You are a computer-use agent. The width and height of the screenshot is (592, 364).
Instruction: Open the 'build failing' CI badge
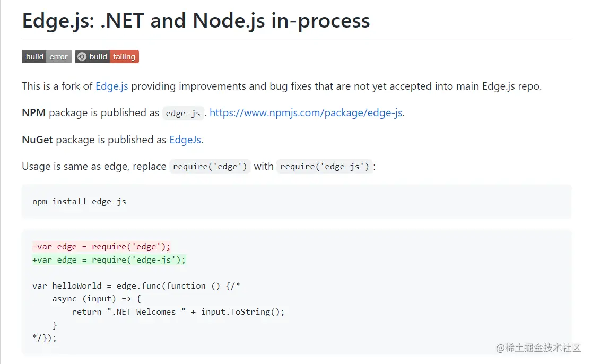point(107,57)
